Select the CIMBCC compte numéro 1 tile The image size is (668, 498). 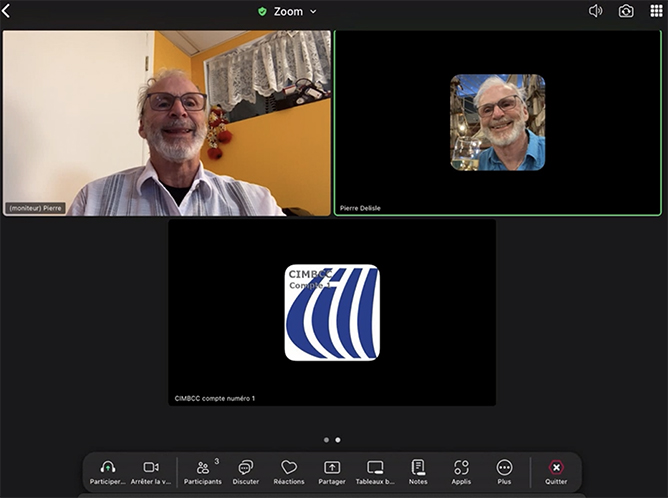pyautogui.click(x=332, y=312)
